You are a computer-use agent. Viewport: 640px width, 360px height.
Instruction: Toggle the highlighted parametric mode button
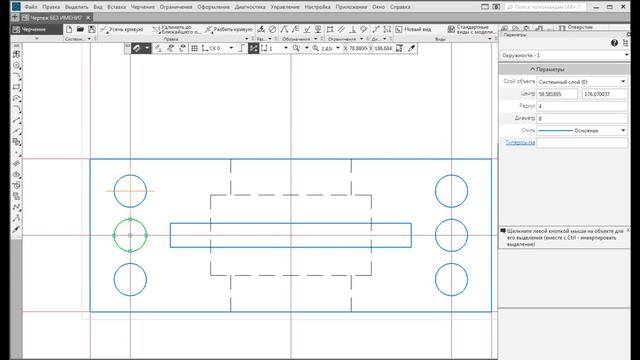[x=253, y=48]
